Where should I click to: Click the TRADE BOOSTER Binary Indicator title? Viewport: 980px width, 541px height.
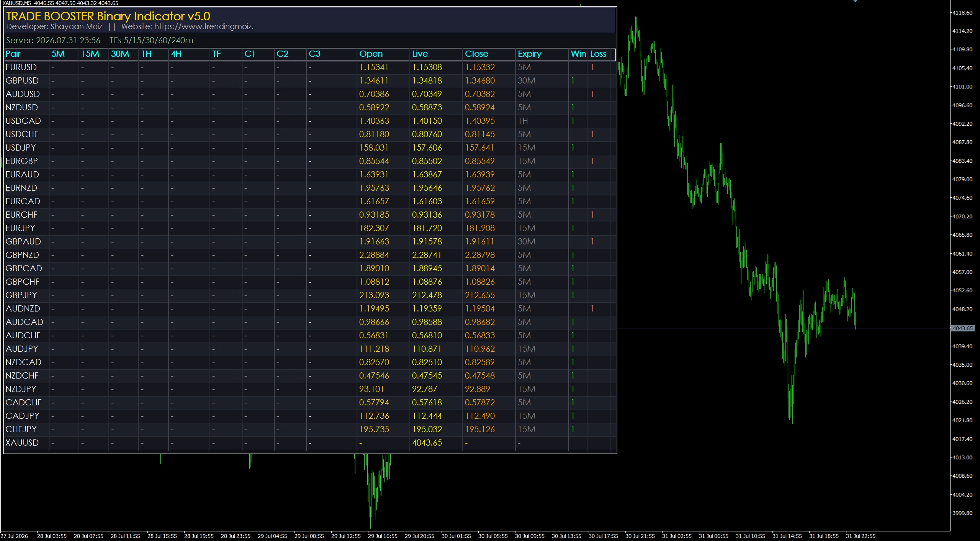point(108,16)
